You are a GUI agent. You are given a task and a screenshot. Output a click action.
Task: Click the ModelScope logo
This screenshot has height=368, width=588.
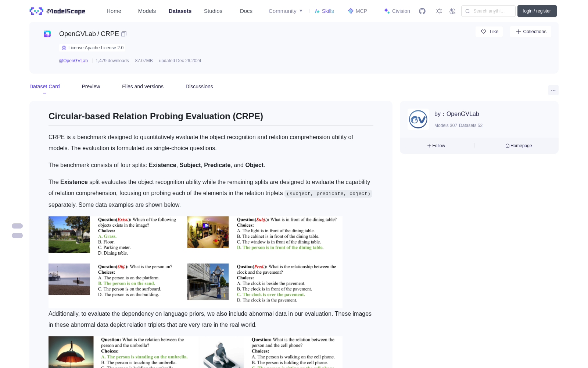click(58, 11)
